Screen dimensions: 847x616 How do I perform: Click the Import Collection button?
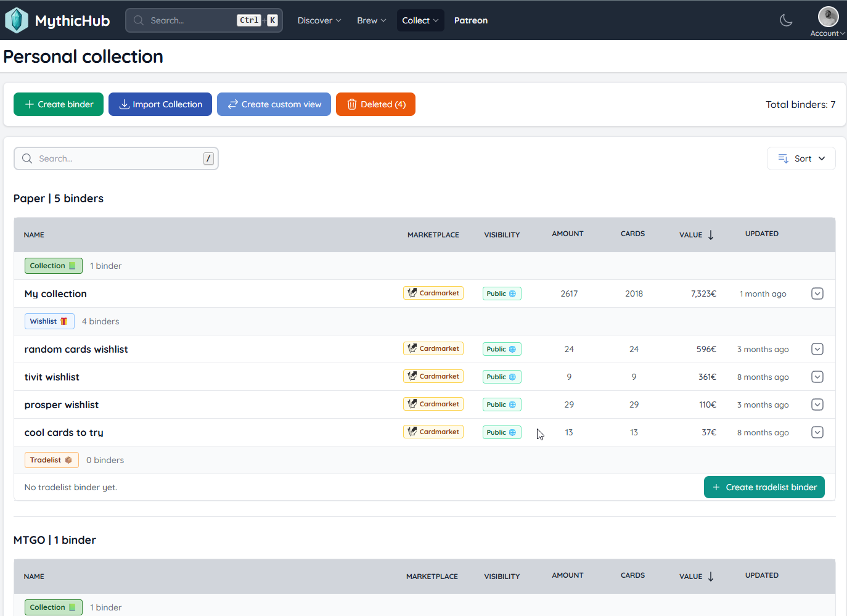pos(160,104)
